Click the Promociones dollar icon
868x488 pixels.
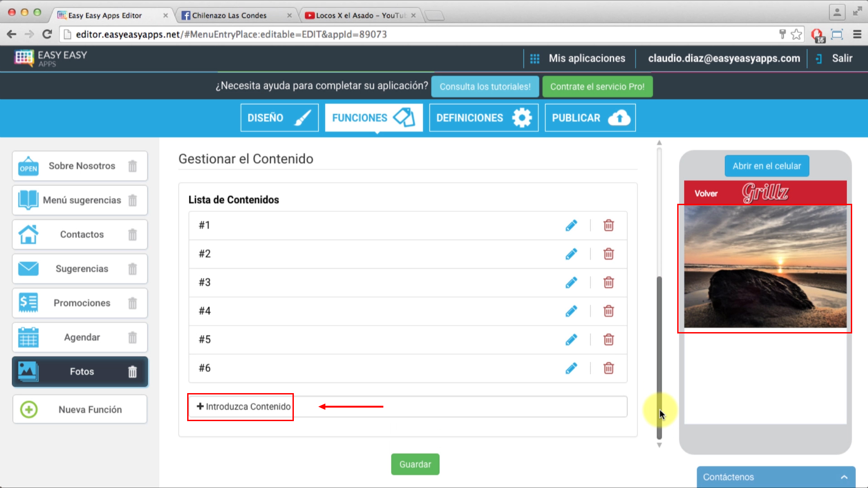click(x=28, y=303)
